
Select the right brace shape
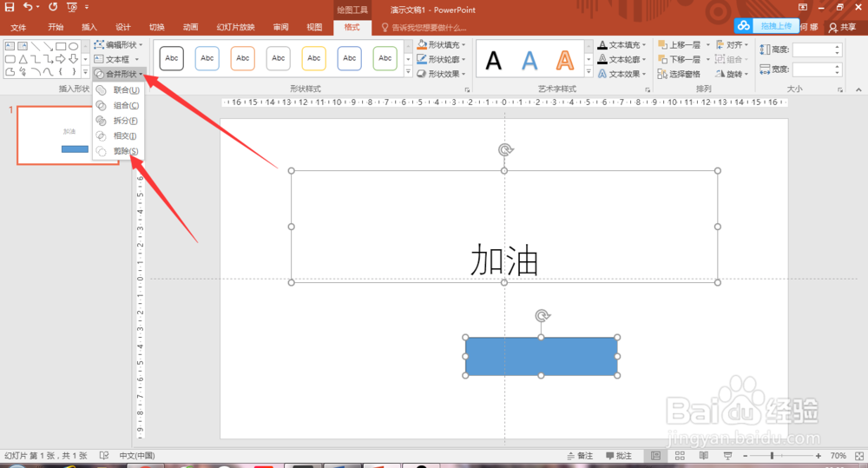(73, 71)
